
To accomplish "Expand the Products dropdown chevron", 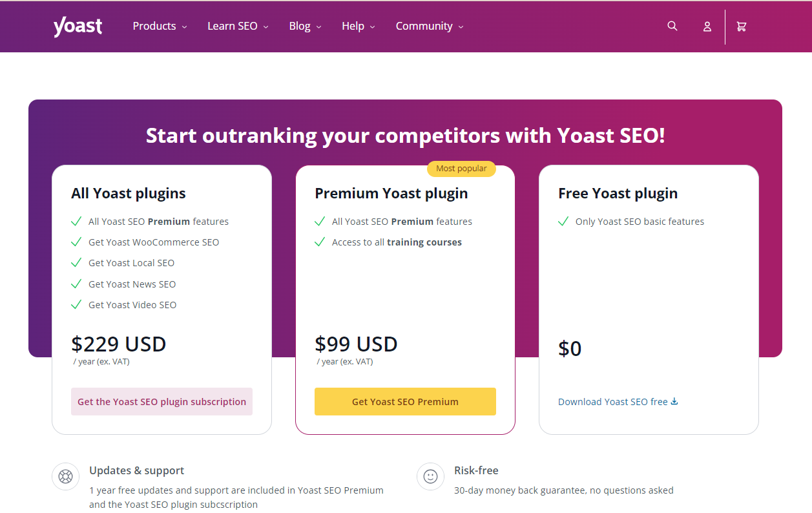I will tap(184, 27).
